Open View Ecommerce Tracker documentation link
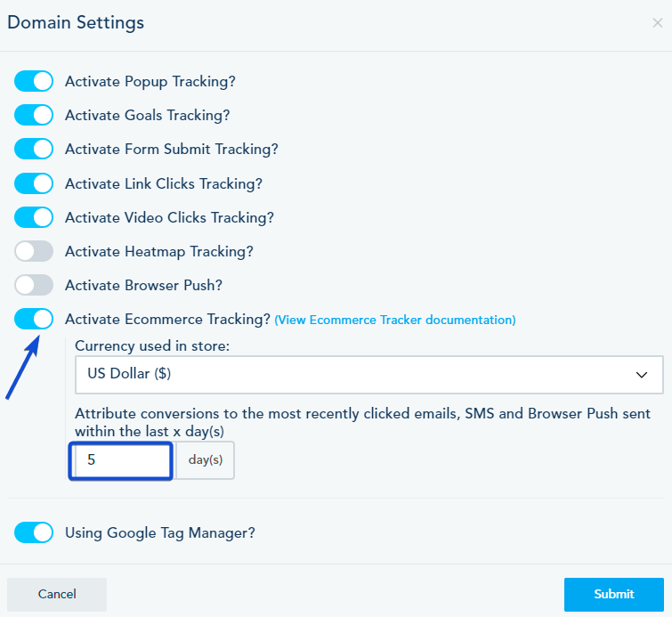The image size is (672, 617). tap(395, 321)
